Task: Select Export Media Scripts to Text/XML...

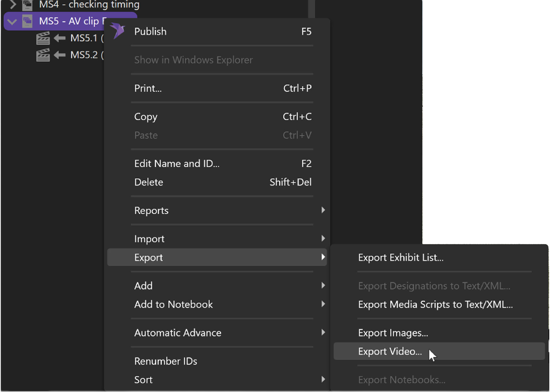Action: click(435, 304)
